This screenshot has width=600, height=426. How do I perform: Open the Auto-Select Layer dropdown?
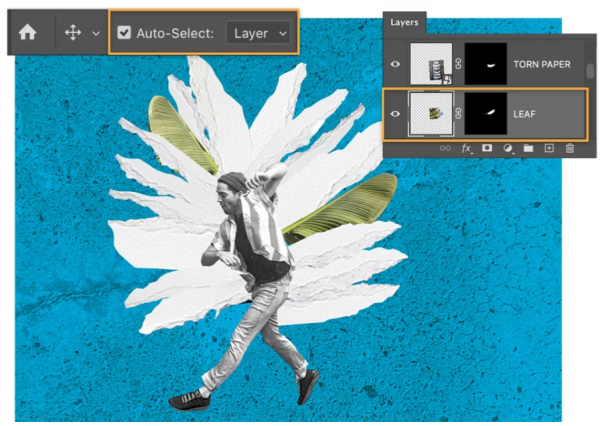point(260,32)
